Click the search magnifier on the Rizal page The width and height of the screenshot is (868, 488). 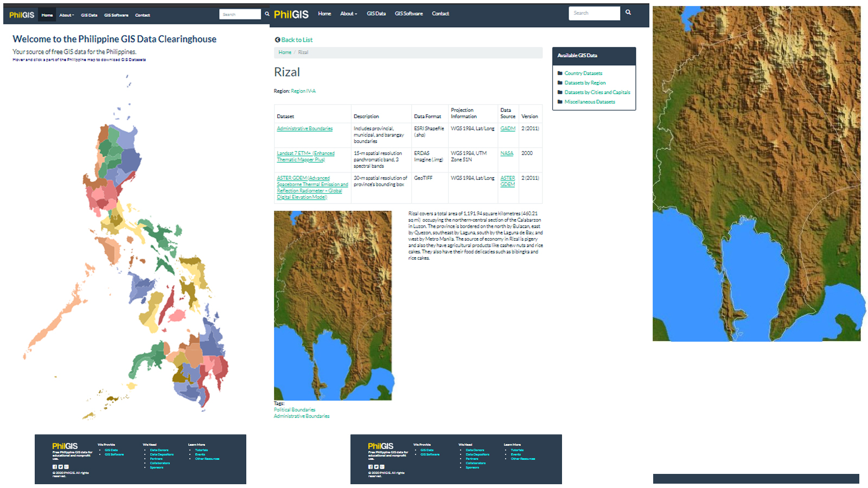(628, 11)
